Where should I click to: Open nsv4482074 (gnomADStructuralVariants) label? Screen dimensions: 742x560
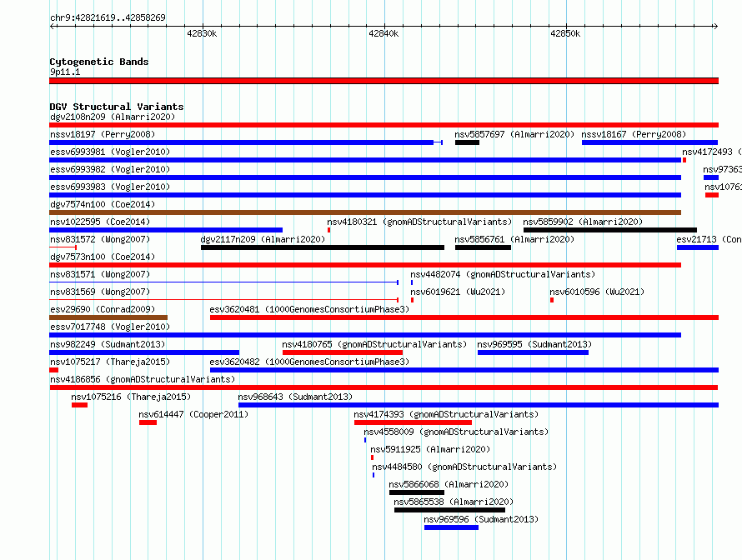[x=503, y=274]
